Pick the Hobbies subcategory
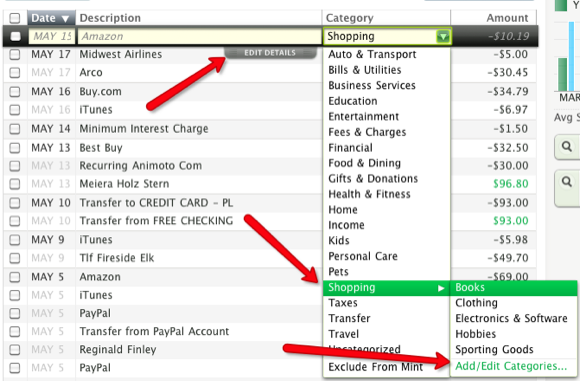This screenshot has width=580, height=381. click(475, 334)
